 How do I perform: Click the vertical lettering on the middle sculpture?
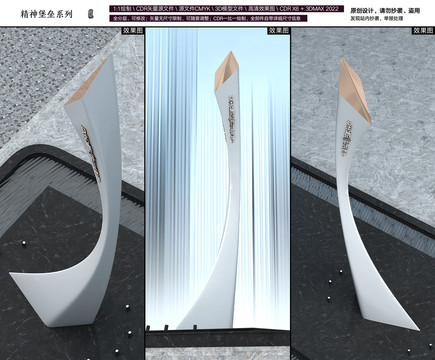pos(231,119)
